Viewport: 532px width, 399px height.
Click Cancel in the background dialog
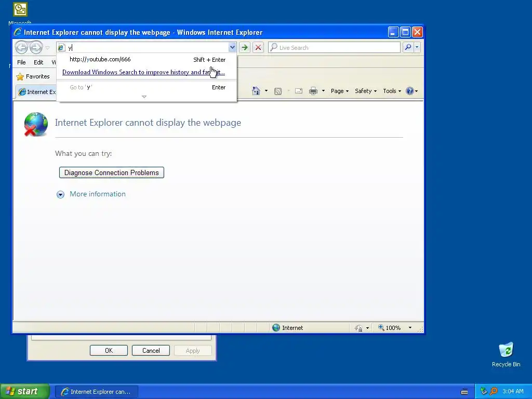pyautogui.click(x=151, y=351)
